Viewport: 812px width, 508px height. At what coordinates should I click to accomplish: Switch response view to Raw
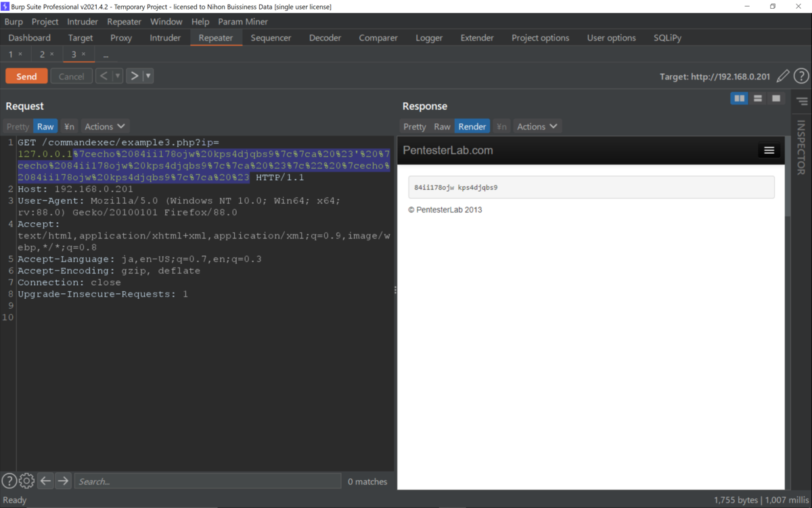[x=442, y=126]
